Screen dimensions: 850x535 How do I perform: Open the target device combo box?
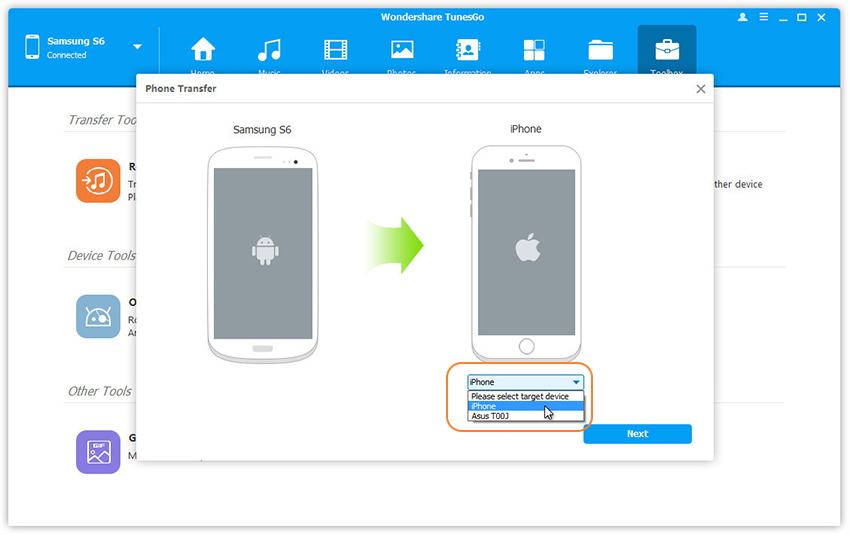(x=525, y=382)
